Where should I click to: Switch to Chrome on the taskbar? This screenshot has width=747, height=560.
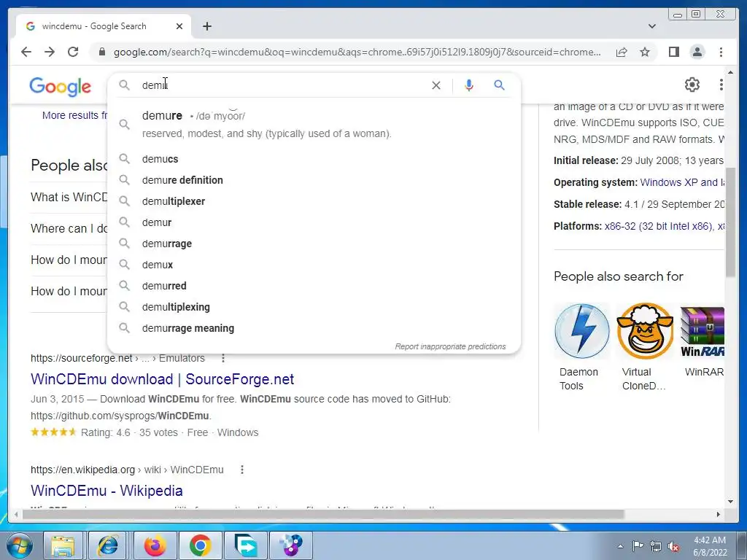coord(200,545)
